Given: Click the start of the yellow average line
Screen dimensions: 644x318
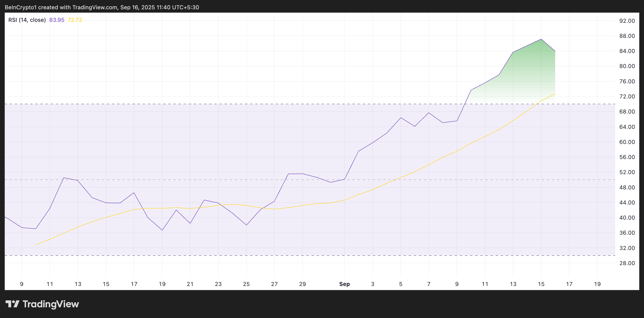Looking at the screenshot, I should (36, 244).
